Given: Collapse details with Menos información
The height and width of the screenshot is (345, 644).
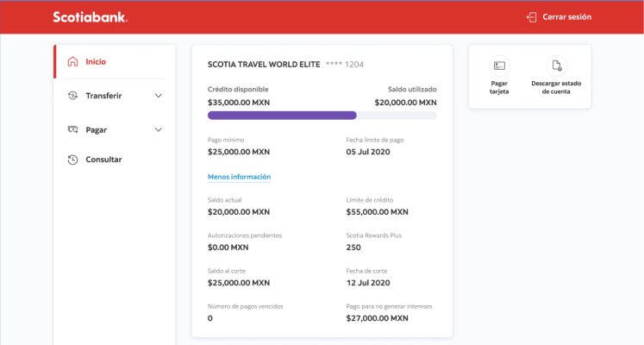Looking at the screenshot, I should pyautogui.click(x=239, y=177).
